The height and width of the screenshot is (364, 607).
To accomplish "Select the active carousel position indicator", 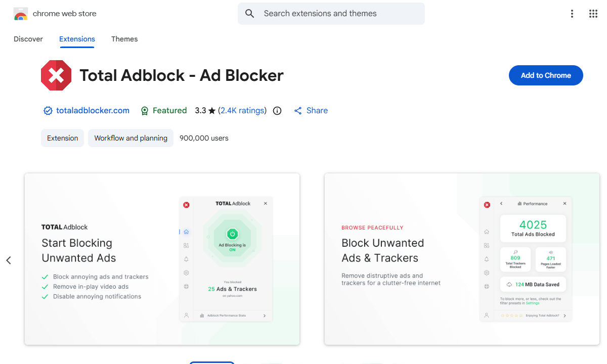I will pyautogui.click(x=212, y=362).
